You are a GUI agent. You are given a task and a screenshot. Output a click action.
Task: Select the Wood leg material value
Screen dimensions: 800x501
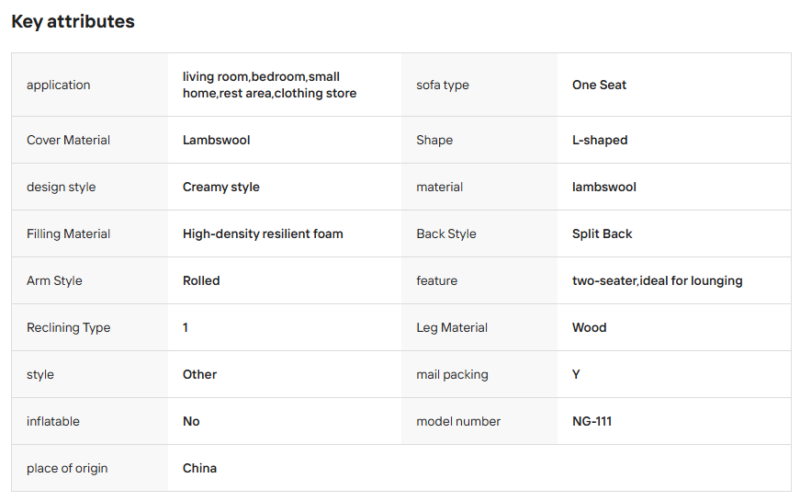(589, 328)
